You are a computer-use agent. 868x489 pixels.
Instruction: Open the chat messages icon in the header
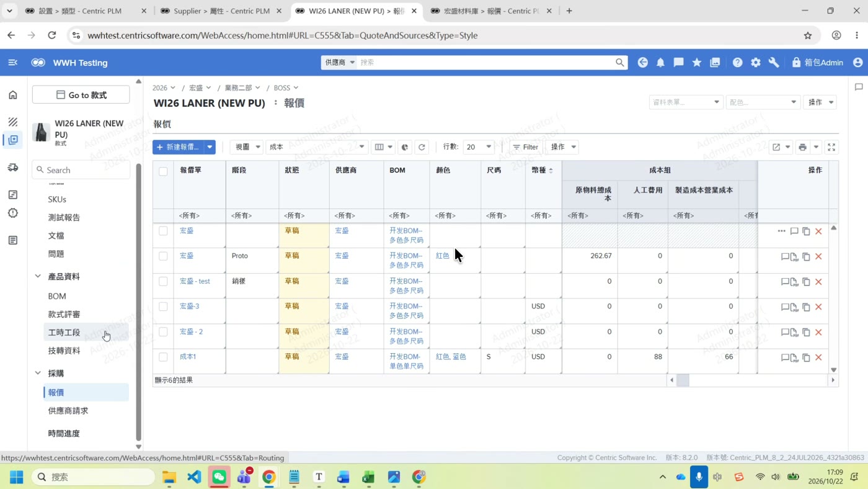(x=679, y=63)
